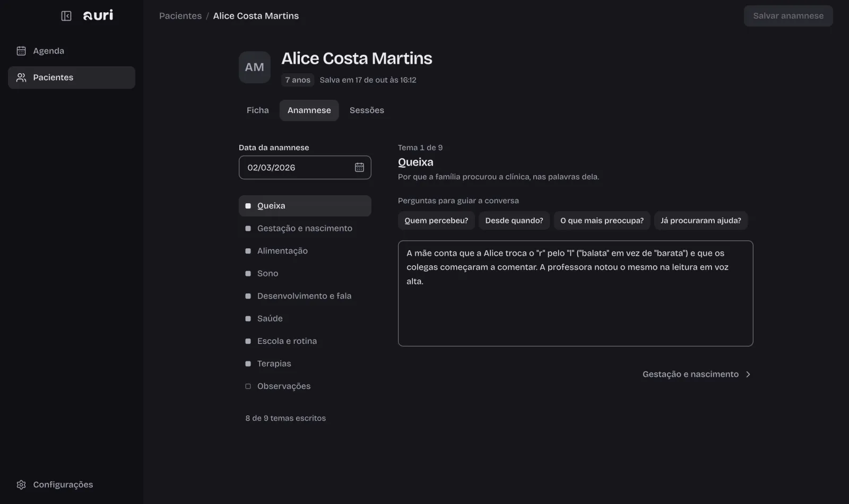Click the 'Desde quando?' question chip
The height and width of the screenshot is (504, 849).
coord(514,221)
